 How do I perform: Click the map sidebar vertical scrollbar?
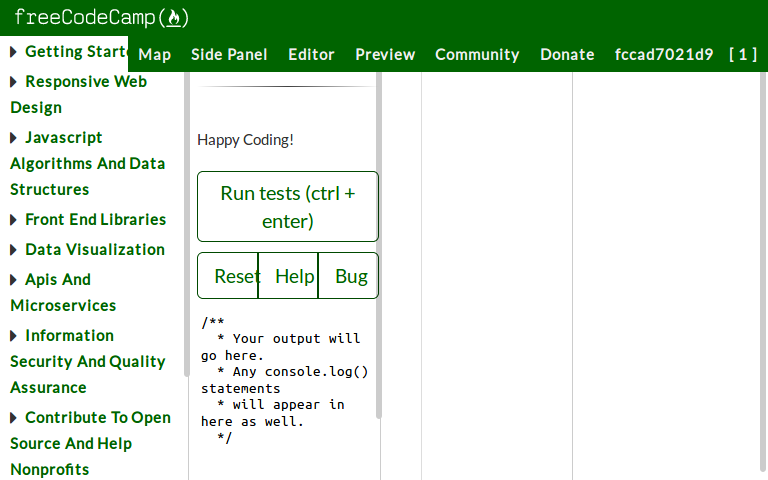[x=186, y=224]
